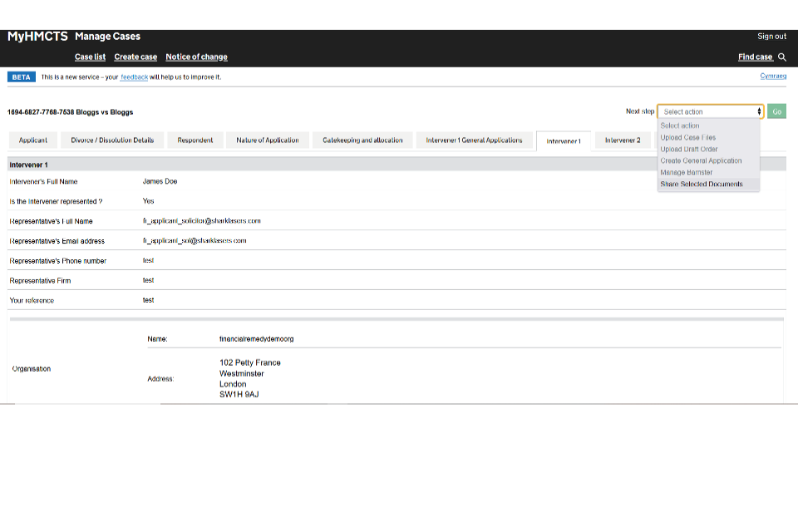
Task: View Nature of Application tab
Action: pyautogui.click(x=267, y=140)
